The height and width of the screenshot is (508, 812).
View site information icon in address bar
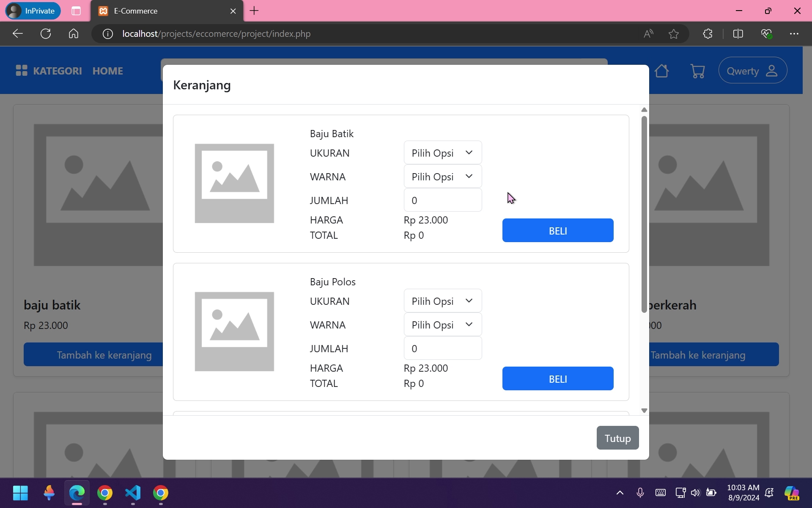tap(108, 34)
